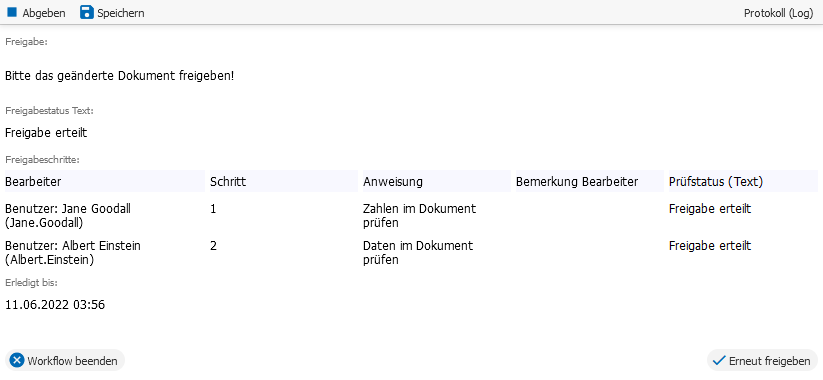Click the checkmark icon beside Erneut freigeben
Image resolution: width=823 pixels, height=380 pixels.
pos(719,361)
